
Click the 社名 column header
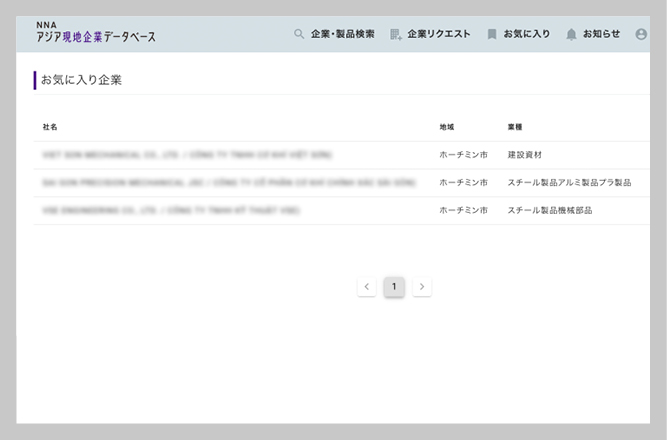50,127
